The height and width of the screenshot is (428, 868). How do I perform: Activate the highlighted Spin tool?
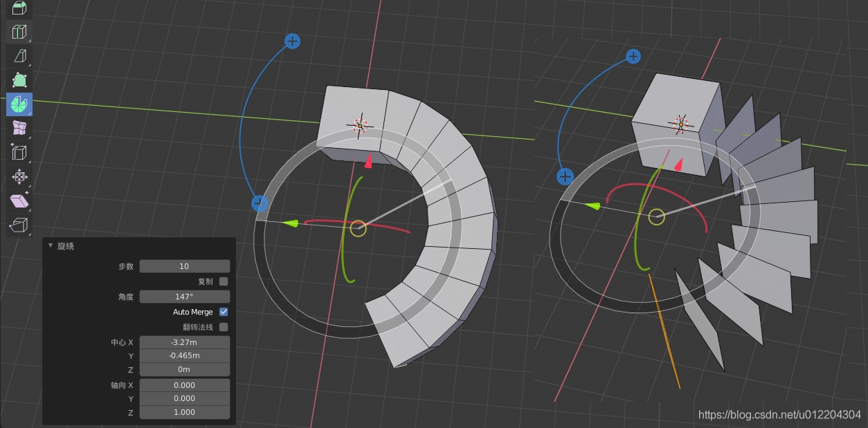[x=19, y=104]
